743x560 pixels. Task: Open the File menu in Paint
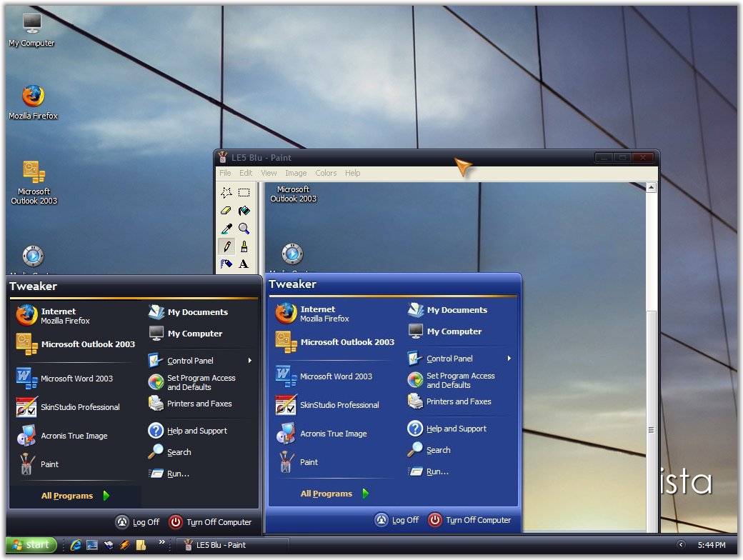point(225,173)
